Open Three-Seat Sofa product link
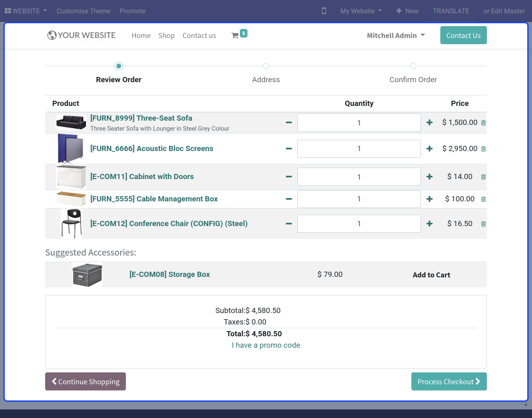 click(x=141, y=118)
